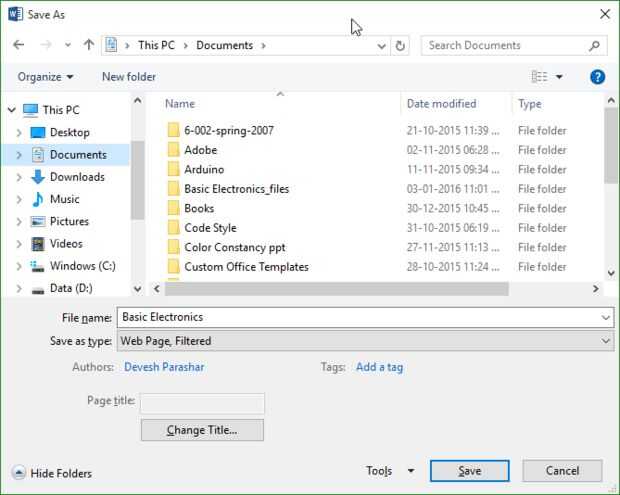The height and width of the screenshot is (495, 620).
Task: Open the Organize menu
Action: tap(46, 77)
